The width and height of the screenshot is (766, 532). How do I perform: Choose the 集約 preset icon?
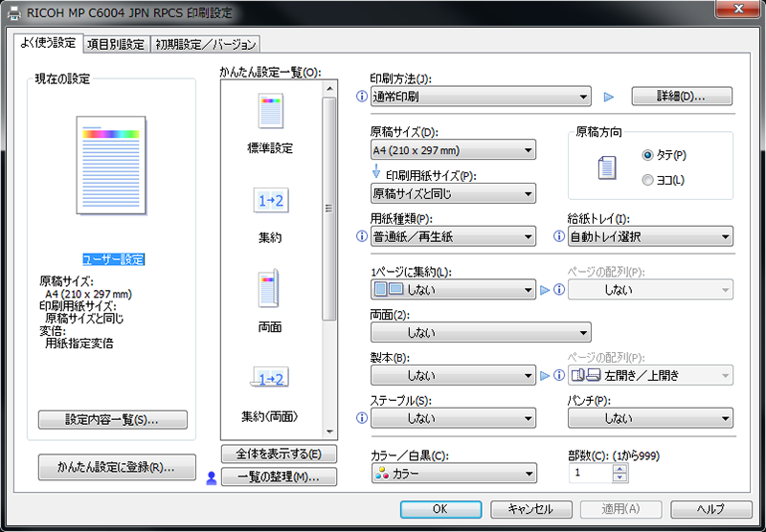(x=270, y=201)
